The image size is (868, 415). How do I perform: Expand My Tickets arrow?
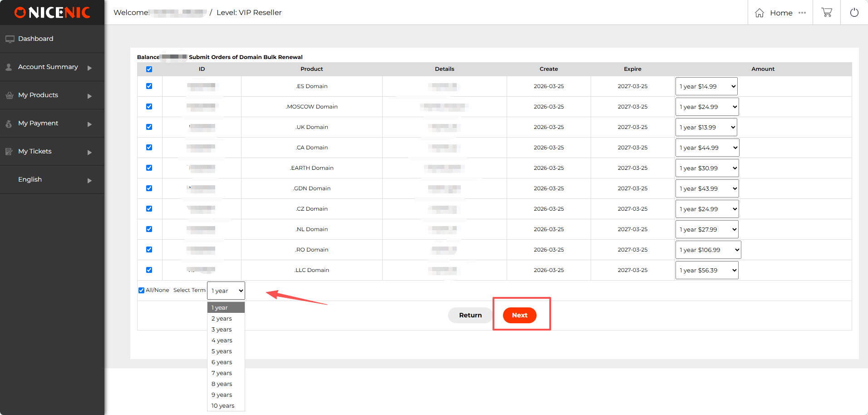coord(89,152)
